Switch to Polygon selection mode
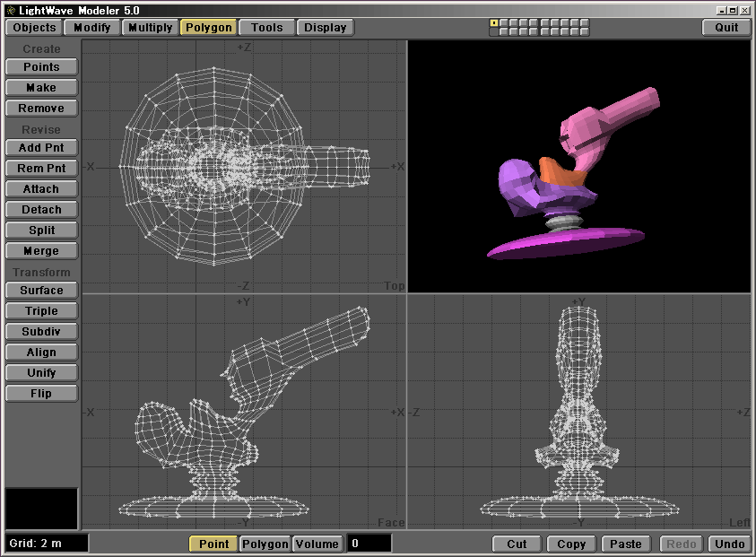Screen dimensions: 756x557 265,544
